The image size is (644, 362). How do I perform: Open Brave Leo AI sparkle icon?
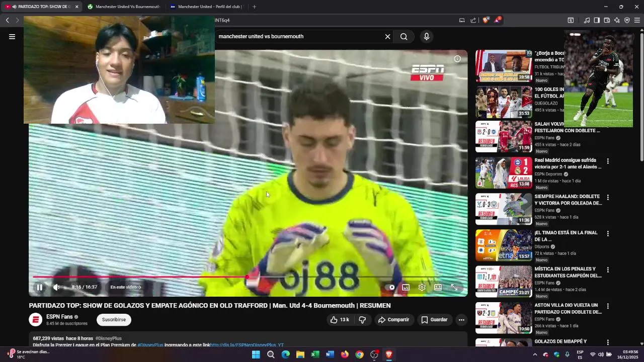tap(617, 20)
